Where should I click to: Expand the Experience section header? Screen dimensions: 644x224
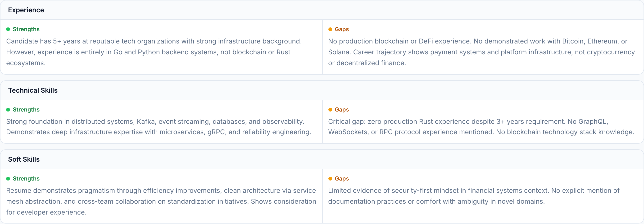pos(26,10)
